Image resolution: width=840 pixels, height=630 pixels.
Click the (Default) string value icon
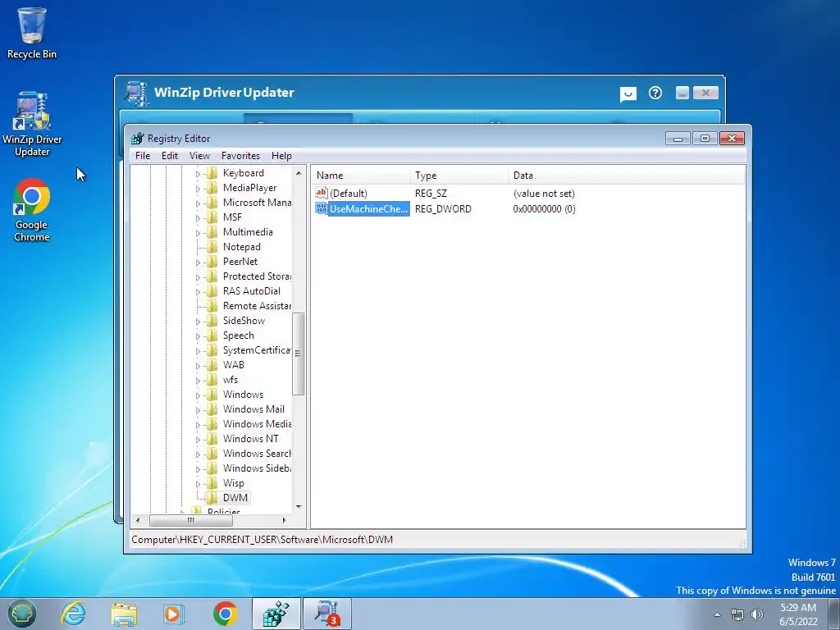coord(322,193)
